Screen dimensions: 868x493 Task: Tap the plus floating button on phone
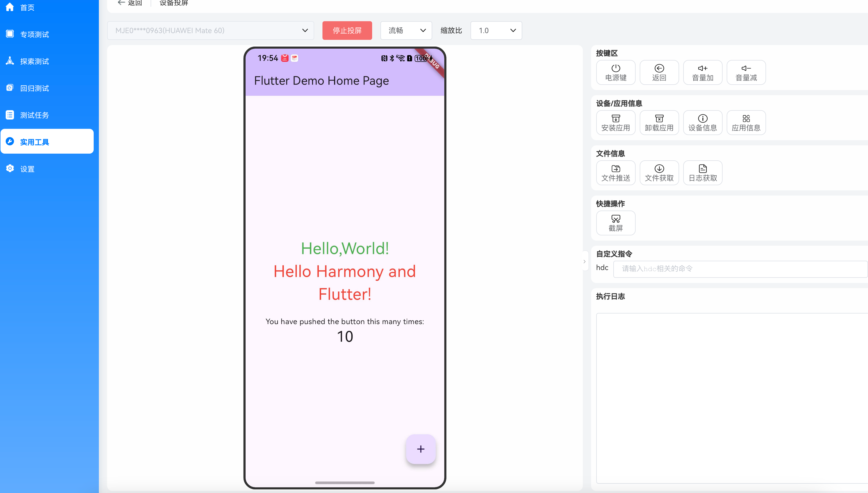coord(420,449)
